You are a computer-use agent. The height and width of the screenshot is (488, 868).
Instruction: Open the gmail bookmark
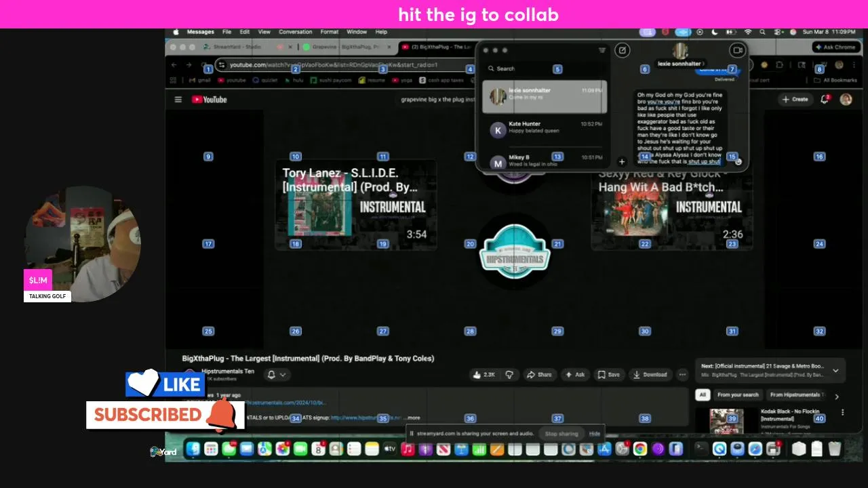[x=199, y=80]
